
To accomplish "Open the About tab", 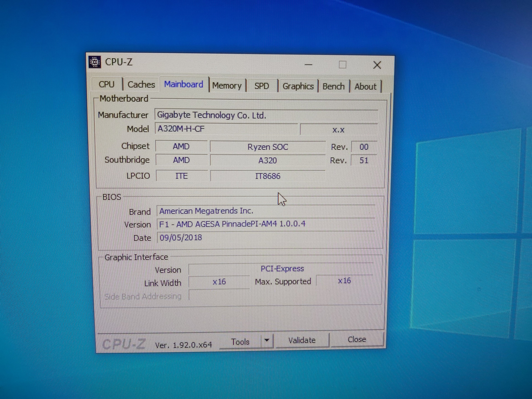I will 365,87.
